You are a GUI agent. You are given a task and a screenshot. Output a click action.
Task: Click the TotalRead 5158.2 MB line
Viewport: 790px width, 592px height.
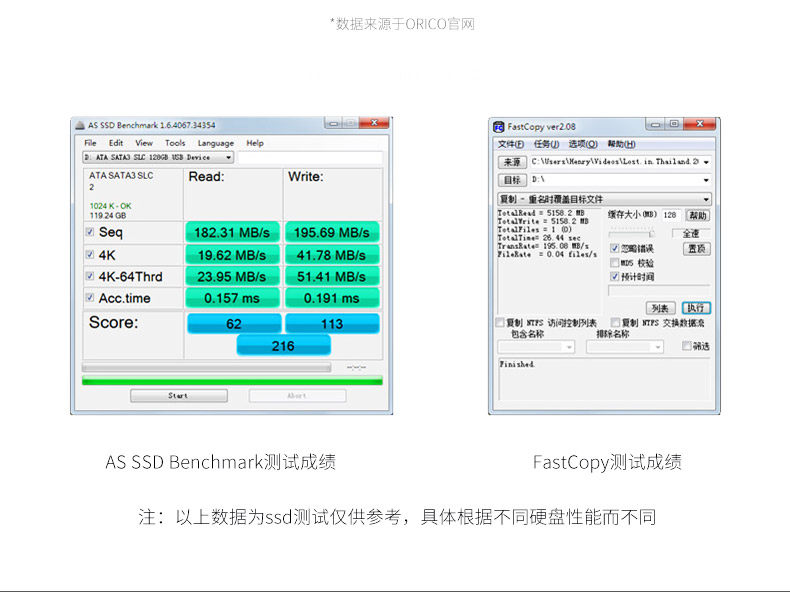click(x=541, y=213)
